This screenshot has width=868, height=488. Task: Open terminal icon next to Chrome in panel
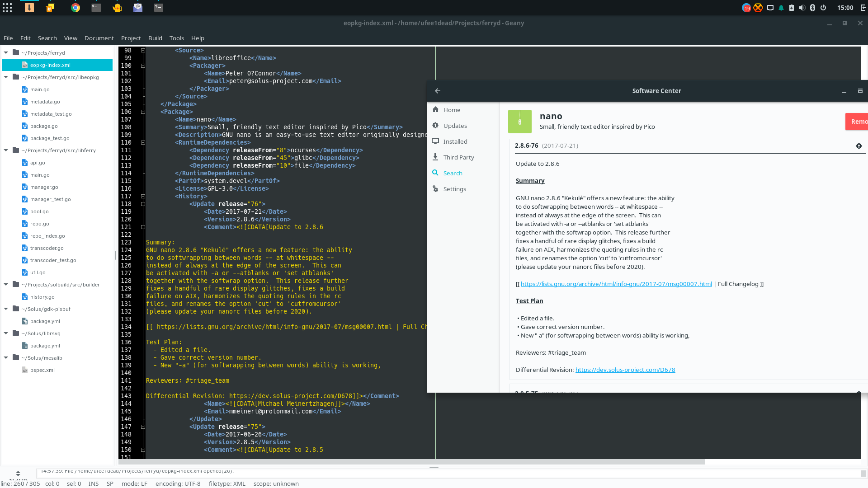[96, 8]
